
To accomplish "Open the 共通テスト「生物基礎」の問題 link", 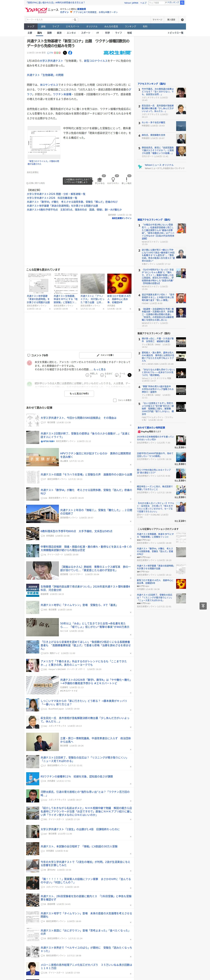I will [x=45, y=75].
